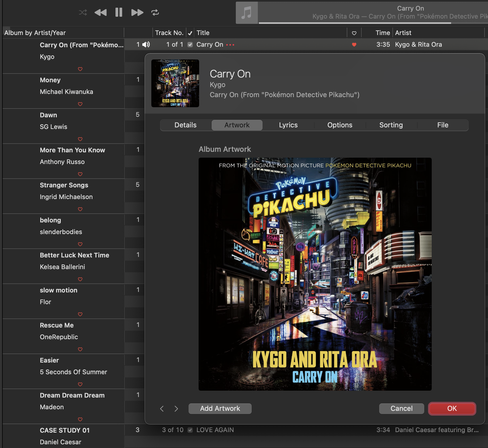This screenshot has width=488, height=448.
Task: Sort by the heart Love column header
Action: pos(354,33)
